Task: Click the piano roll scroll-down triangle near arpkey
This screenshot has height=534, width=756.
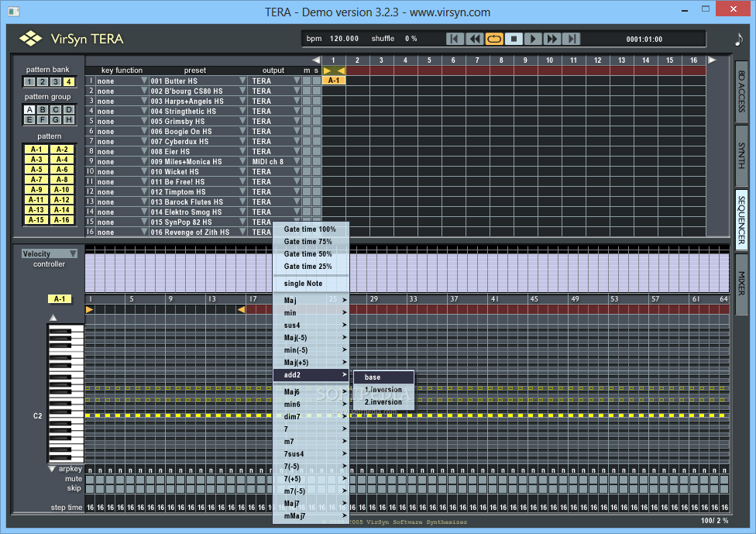Action: click(x=52, y=469)
